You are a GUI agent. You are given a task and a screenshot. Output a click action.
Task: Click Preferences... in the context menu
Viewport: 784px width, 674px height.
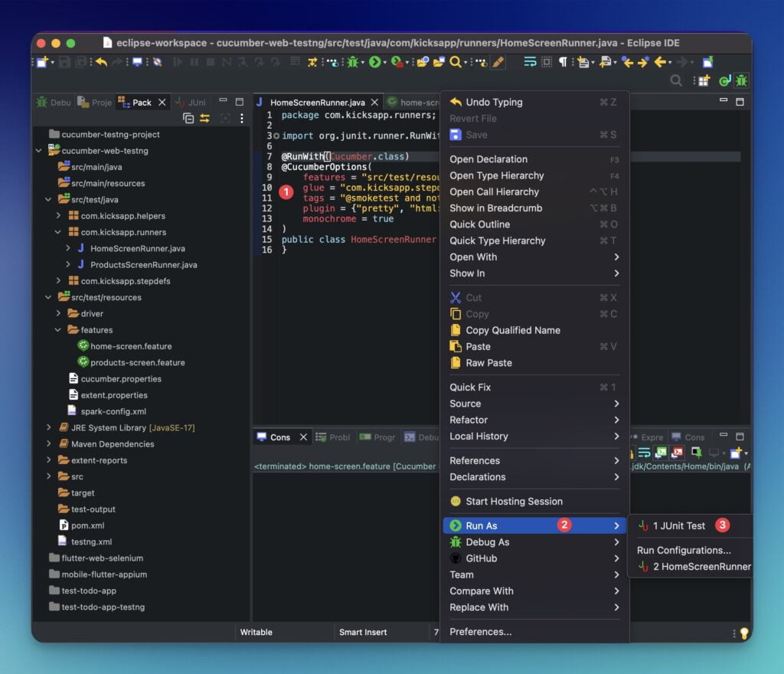[x=534, y=632]
